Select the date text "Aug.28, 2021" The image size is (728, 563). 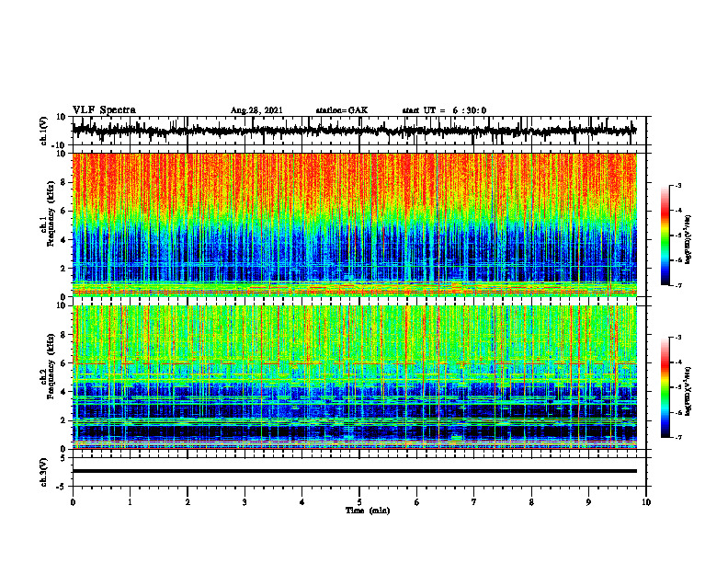256,110
